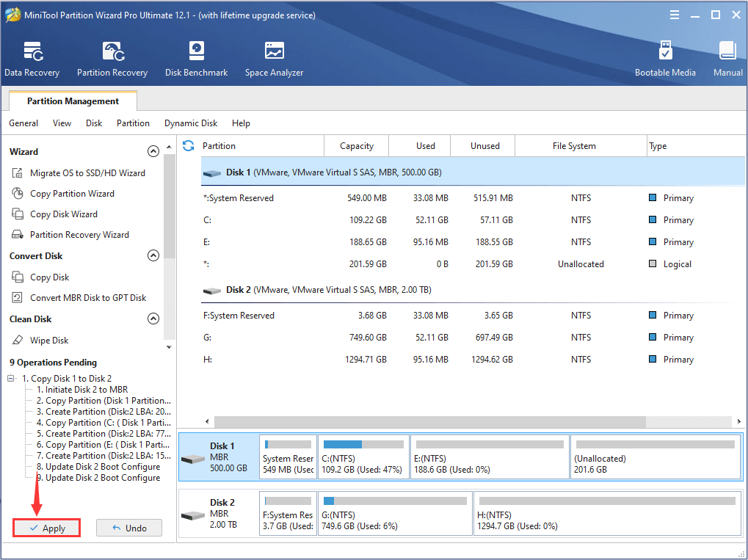748x560 pixels.
Task: Click the G:(NTFS) block in Disk 2 map
Action: click(395, 514)
